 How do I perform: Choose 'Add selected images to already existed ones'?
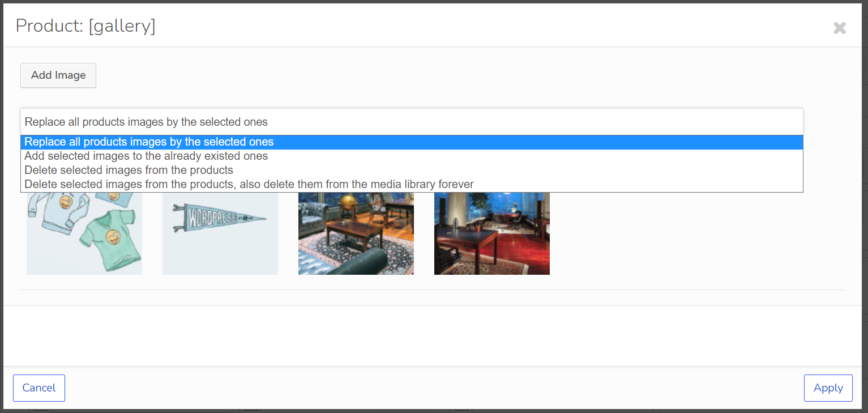[x=146, y=156]
